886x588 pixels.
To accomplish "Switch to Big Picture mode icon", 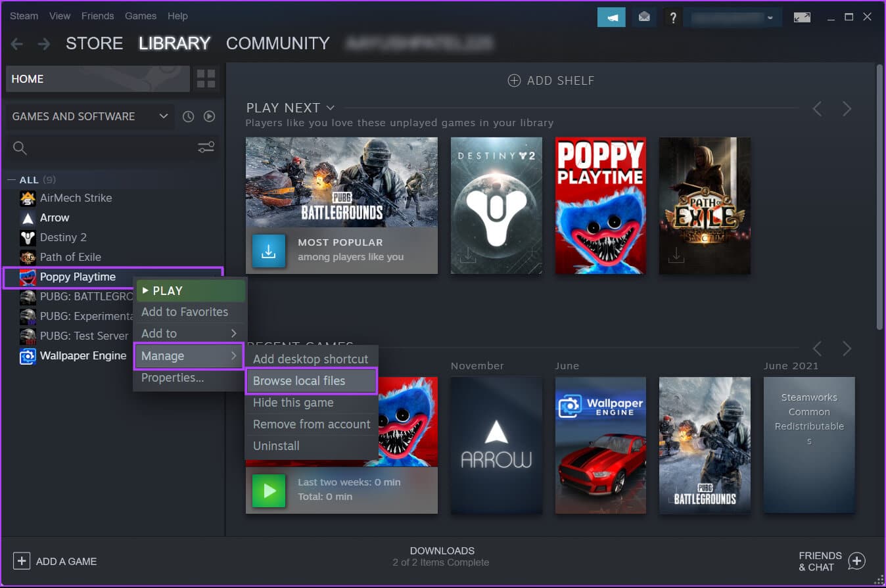I will coord(802,17).
